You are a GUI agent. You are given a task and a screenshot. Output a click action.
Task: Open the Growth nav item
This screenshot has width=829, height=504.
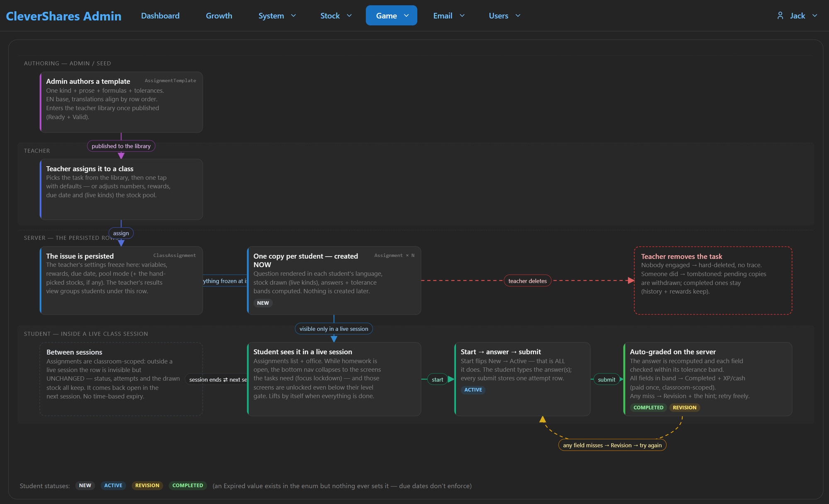(x=219, y=16)
